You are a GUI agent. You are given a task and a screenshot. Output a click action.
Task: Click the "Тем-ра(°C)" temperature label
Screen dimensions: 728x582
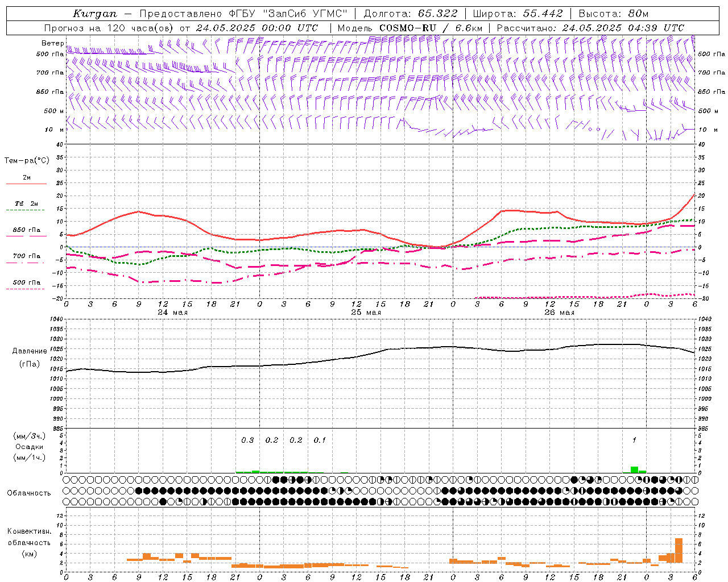(27, 161)
